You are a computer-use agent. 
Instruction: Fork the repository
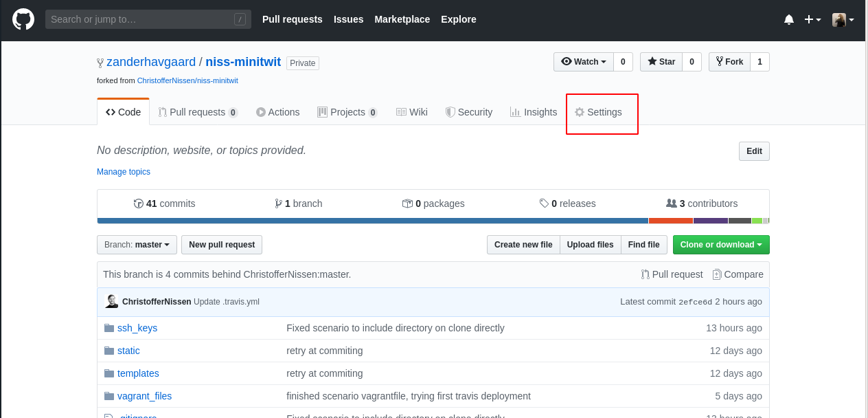[x=729, y=62]
